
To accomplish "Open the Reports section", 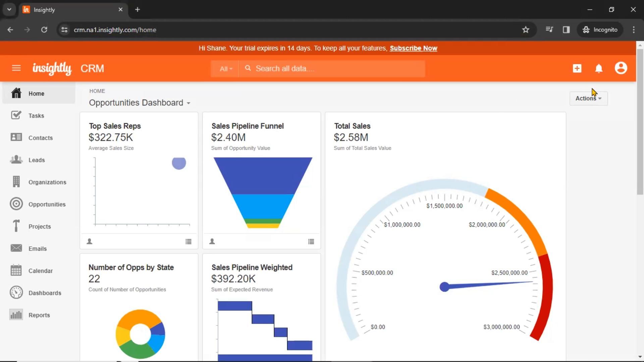I will click(39, 315).
